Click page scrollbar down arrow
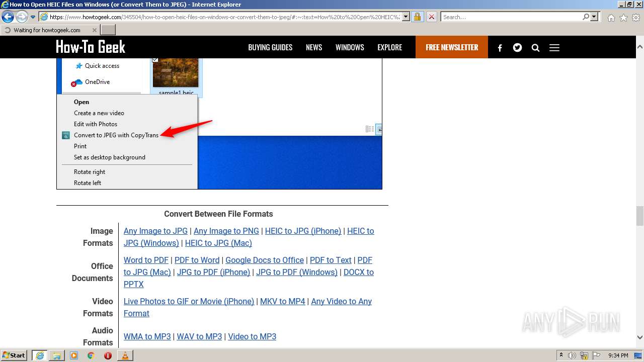Screen dimensions: 644x362 640,337
